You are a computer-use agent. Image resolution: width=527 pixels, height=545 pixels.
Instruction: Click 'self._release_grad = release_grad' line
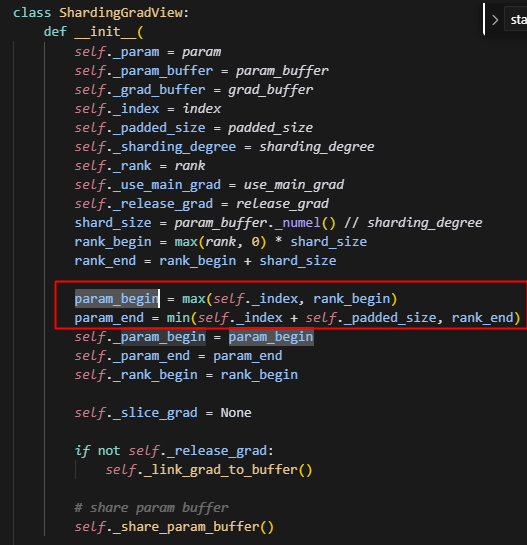pyautogui.click(x=202, y=204)
